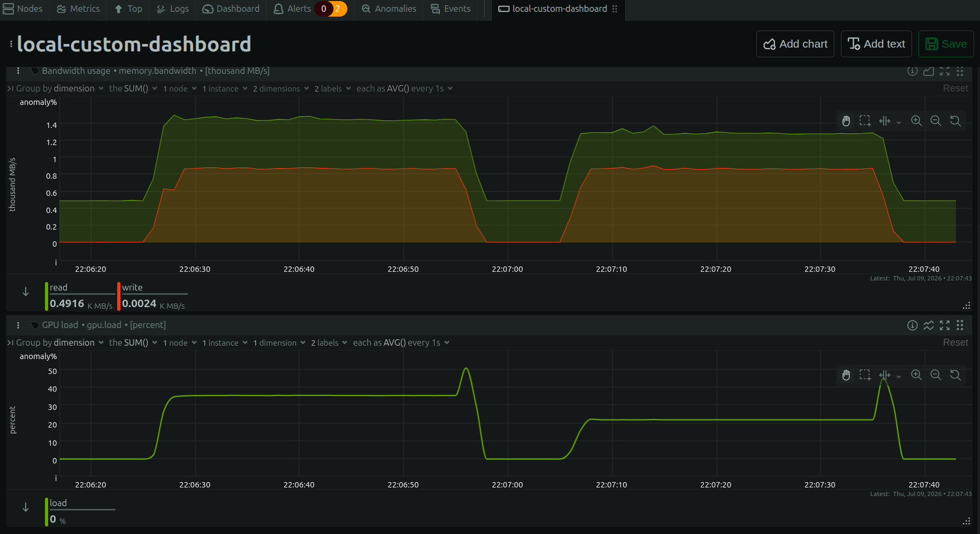The height and width of the screenshot is (534, 980).
Task: Switch to the Metrics tab
Action: 78,9
